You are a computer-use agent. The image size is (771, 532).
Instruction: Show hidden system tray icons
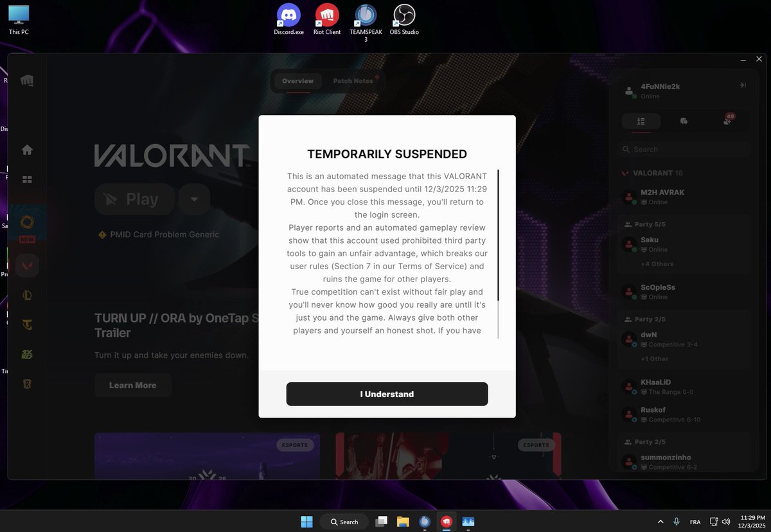tap(660, 522)
